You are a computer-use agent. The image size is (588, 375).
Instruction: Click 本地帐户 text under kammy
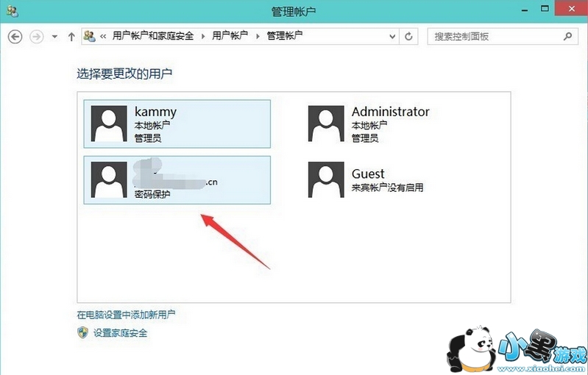pyautogui.click(x=152, y=125)
